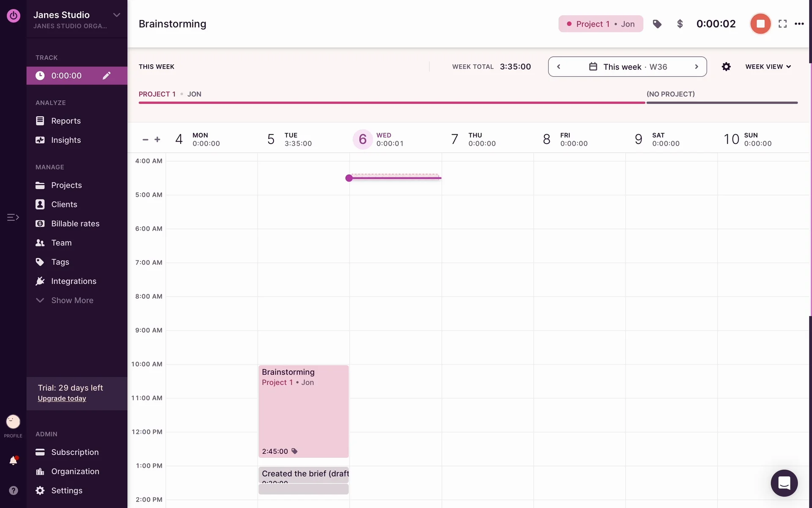
Task: Enter fullscreen timer mode
Action: click(x=782, y=24)
